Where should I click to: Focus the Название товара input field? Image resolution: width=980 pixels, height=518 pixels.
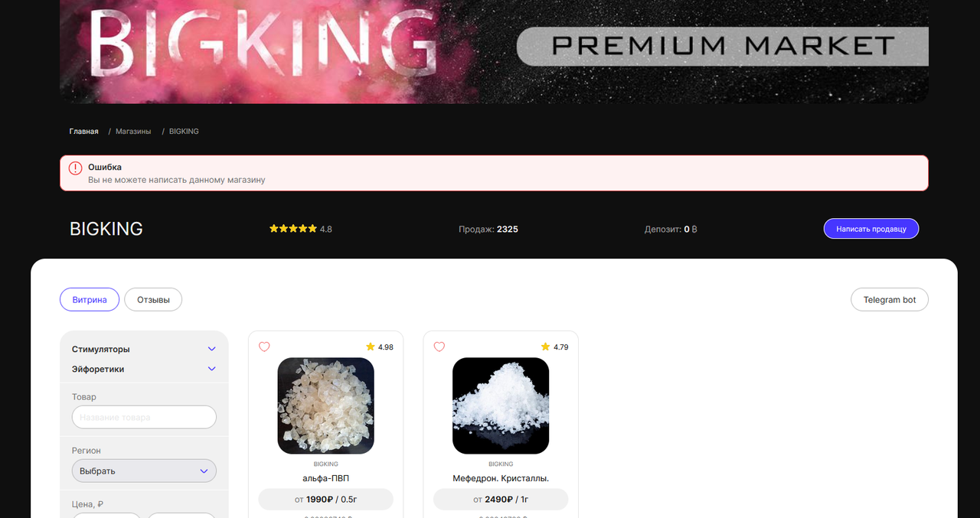[144, 417]
